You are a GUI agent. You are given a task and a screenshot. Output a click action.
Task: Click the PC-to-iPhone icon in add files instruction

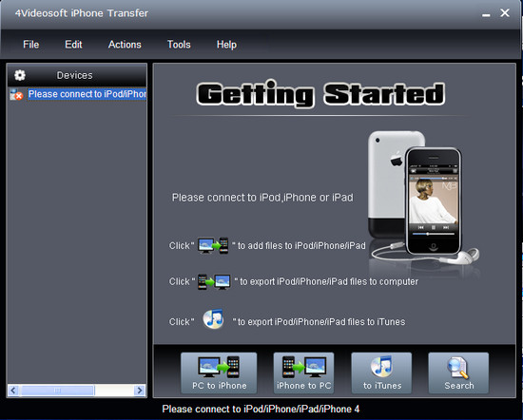click(213, 246)
